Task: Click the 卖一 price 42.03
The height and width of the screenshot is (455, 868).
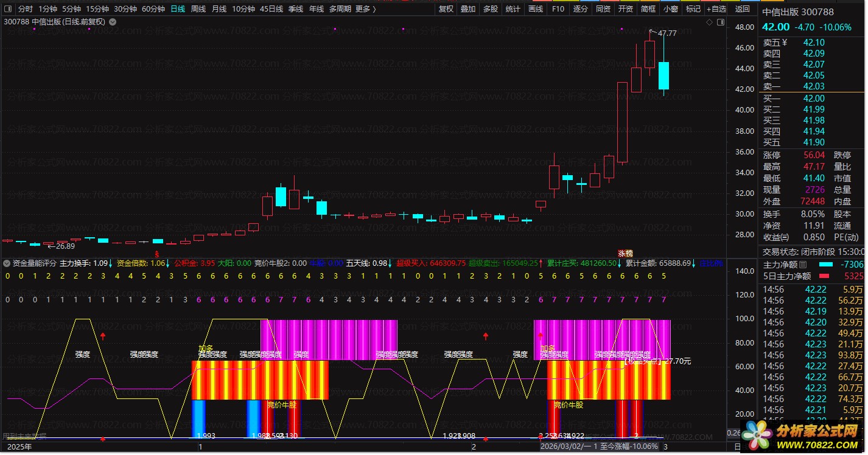Action: (814, 86)
